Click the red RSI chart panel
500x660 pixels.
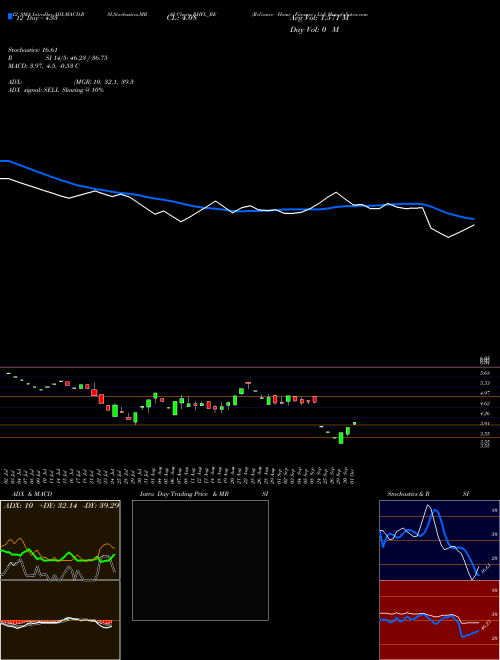(x=439, y=620)
